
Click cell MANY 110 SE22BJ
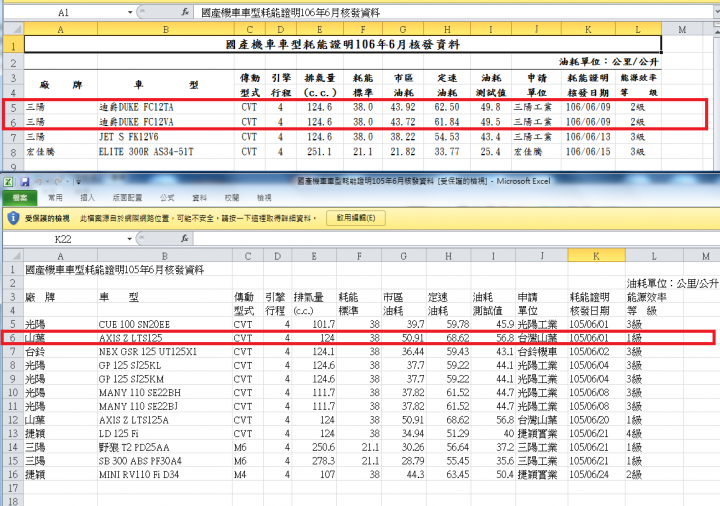click(x=165, y=406)
